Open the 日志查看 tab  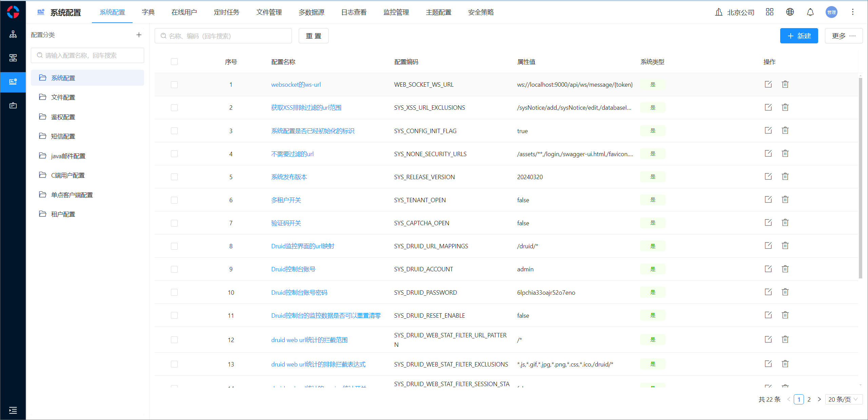pyautogui.click(x=354, y=12)
